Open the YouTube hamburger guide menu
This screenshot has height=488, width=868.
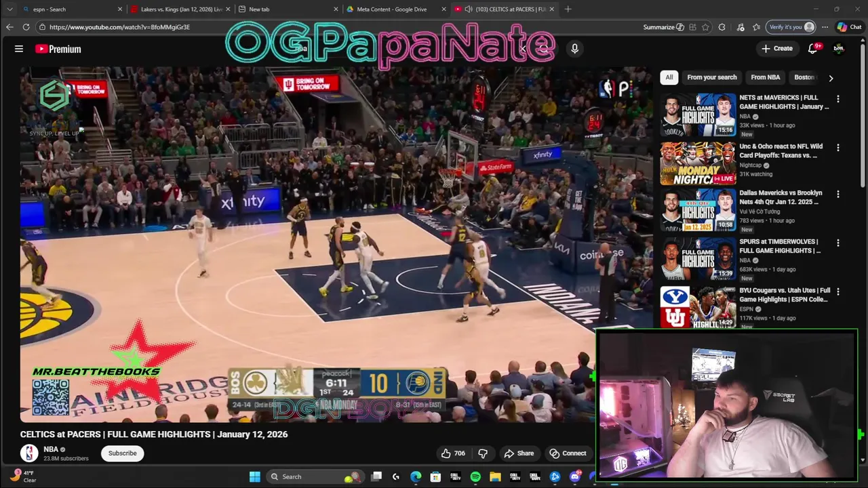click(x=19, y=49)
